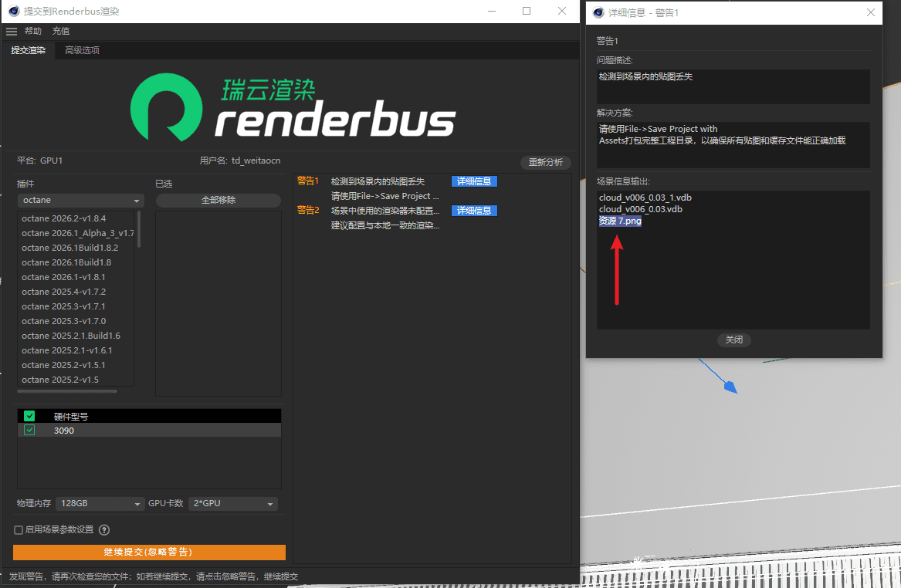This screenshot has height=588, width=901.
Task: Switch to the 高级选项 tab
Action: click(x=82, y=50)
